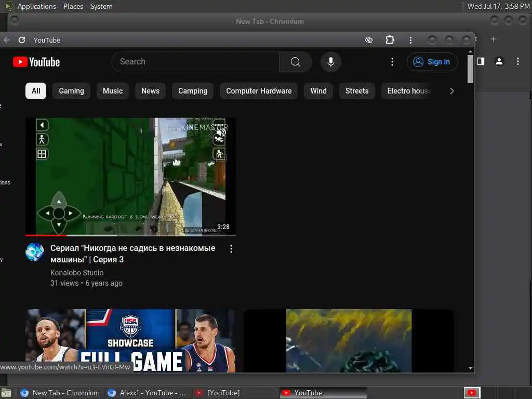Click the search magnifier button
532x399 pixels.
click(296, 62)
